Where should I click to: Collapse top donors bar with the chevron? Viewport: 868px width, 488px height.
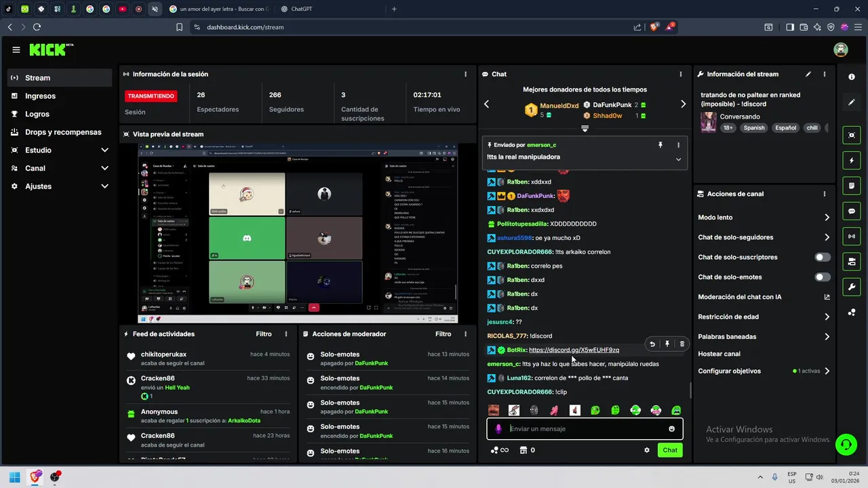pos(585,128)
